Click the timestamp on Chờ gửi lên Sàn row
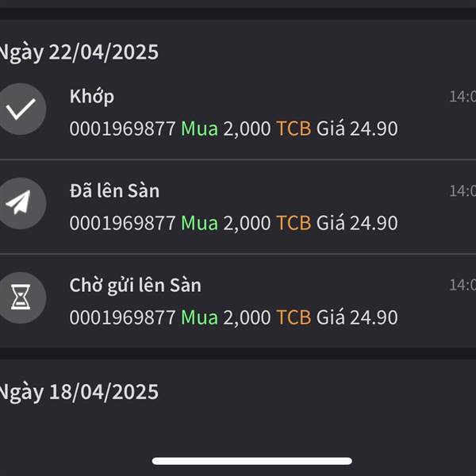This screenshot has height=476, width=476. tap(463, 286)
